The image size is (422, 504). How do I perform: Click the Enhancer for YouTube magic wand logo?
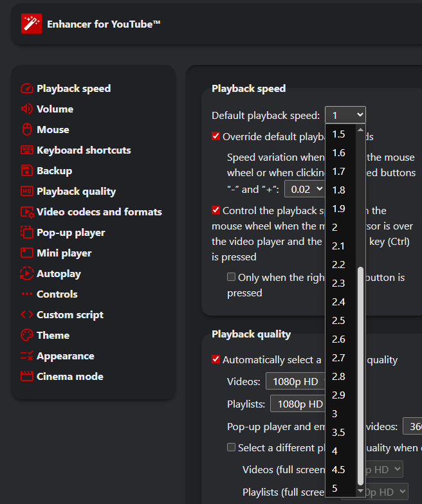coord(31,23)
